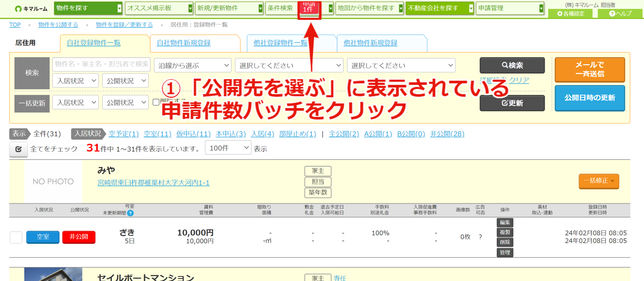This screenshot has height=281, width=644.
Task: Expand the 沿線から選ぶ dropdown
Action: pos(193,65)
